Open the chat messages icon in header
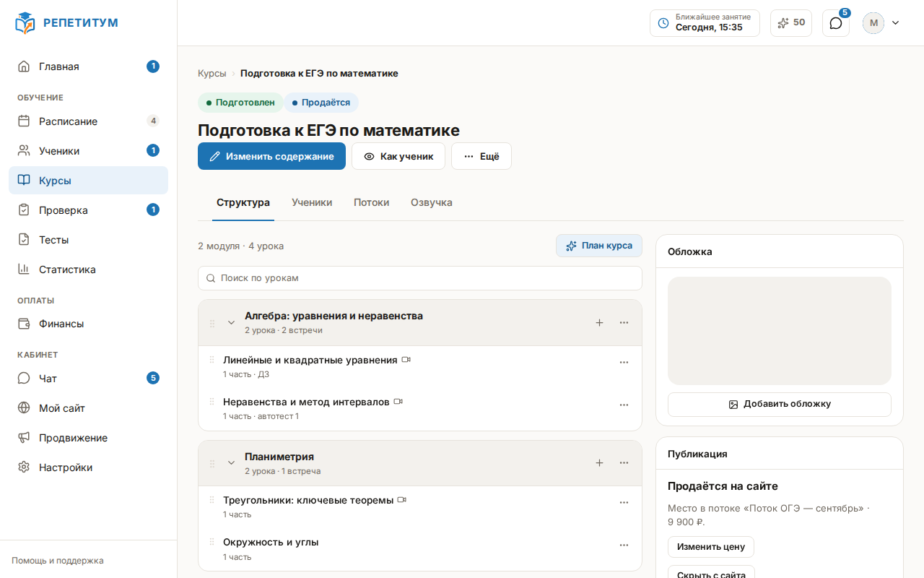The height and width of the screenshot is (578, 924). [x=836, y=23]
